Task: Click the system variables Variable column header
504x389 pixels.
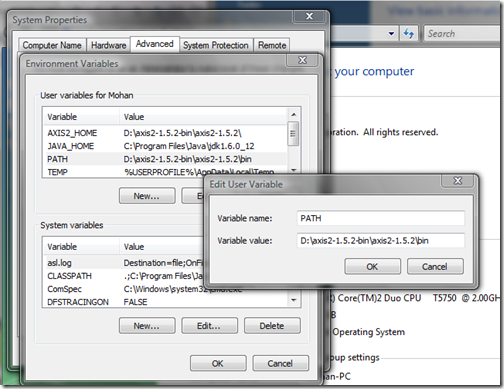Action: (81, 247)
